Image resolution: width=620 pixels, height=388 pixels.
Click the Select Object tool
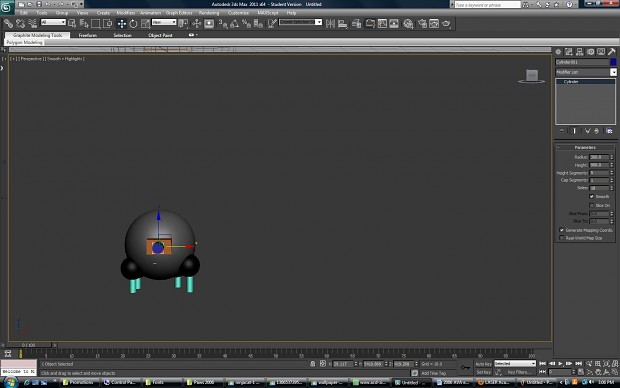point(72,24)
